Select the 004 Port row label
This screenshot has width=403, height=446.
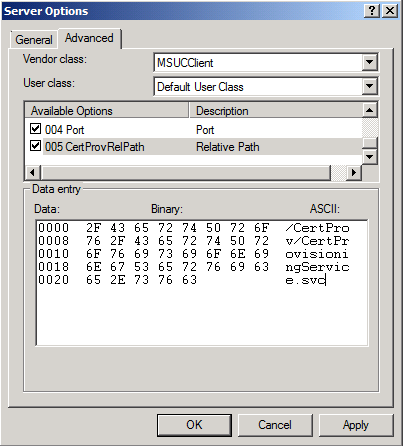pos(64,130)
